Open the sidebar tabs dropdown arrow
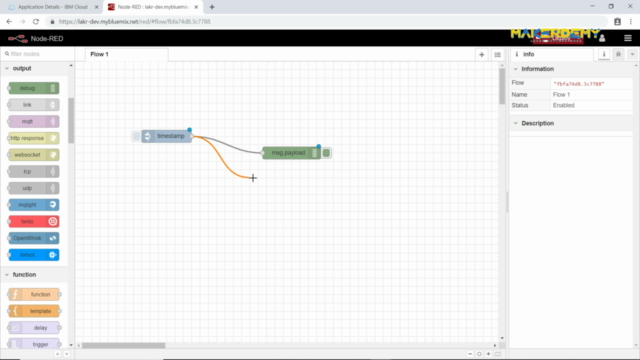Viewport: 640px width, 360px height. (x=632, y=54)
